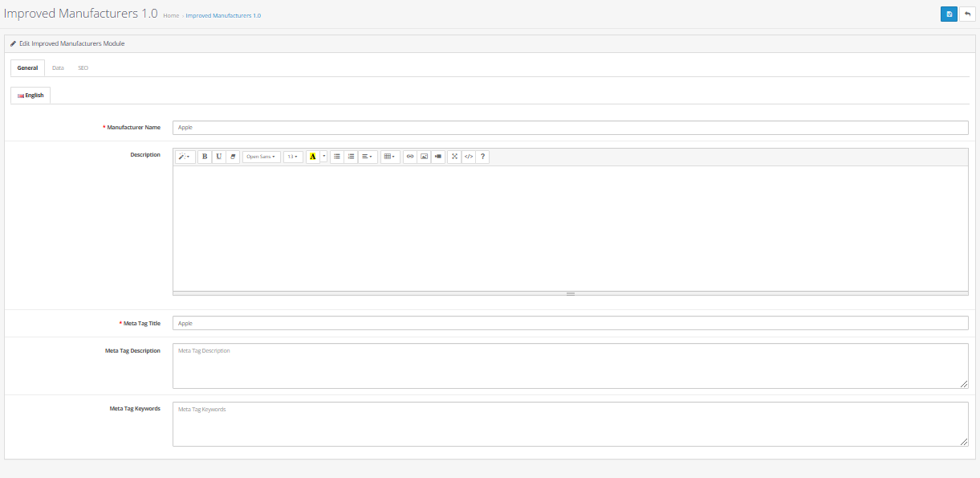Toggle bold formatting in the description editor
Viewport: 980px width, 478px height.
[205, 157]
